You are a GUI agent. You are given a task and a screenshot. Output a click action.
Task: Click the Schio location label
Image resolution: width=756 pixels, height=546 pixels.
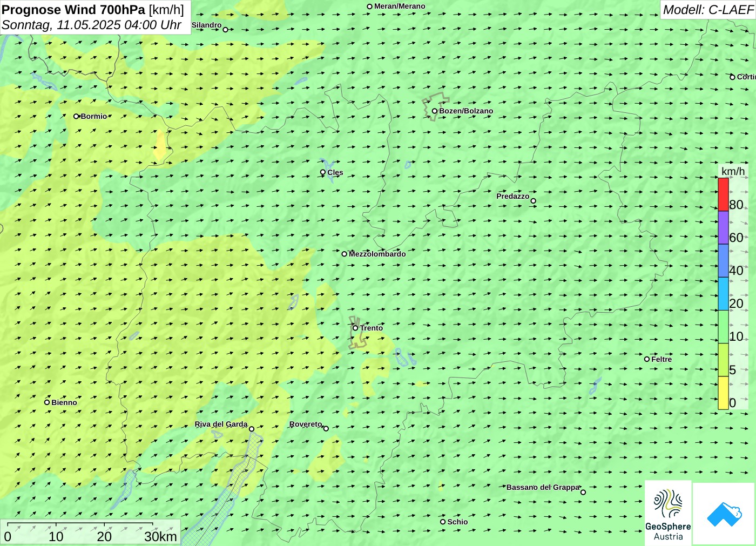(457, 522)
